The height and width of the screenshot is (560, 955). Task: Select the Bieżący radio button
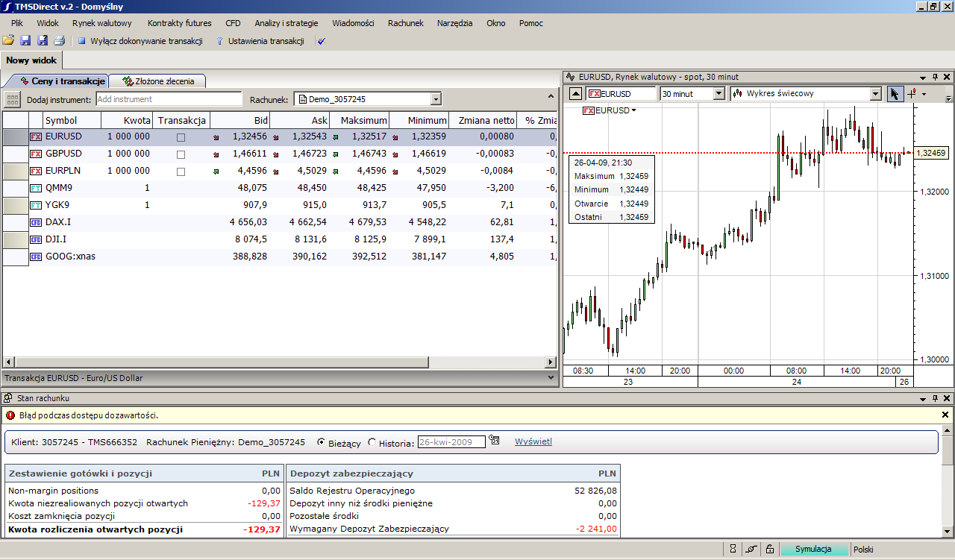tap(322, 442)
